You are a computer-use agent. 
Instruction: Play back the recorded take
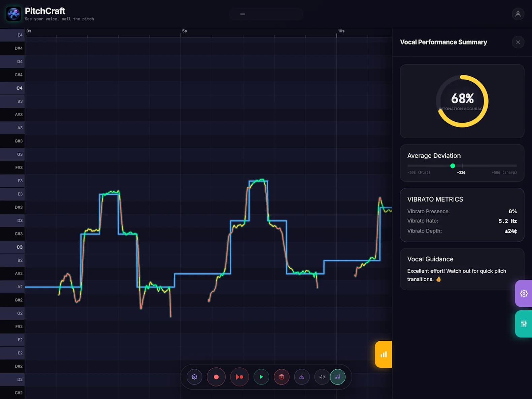point(261,377)
